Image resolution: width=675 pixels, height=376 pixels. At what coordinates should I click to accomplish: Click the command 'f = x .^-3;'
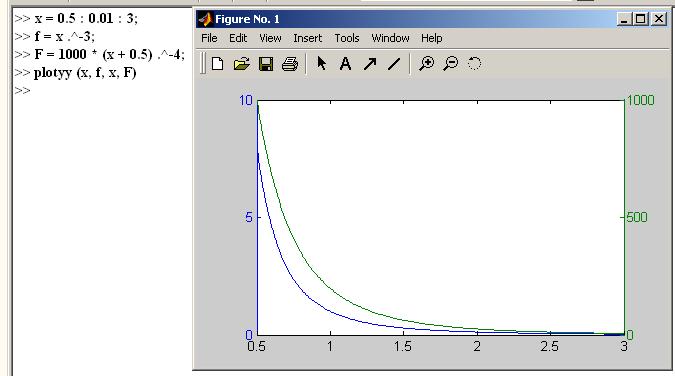tap(65, 37)
